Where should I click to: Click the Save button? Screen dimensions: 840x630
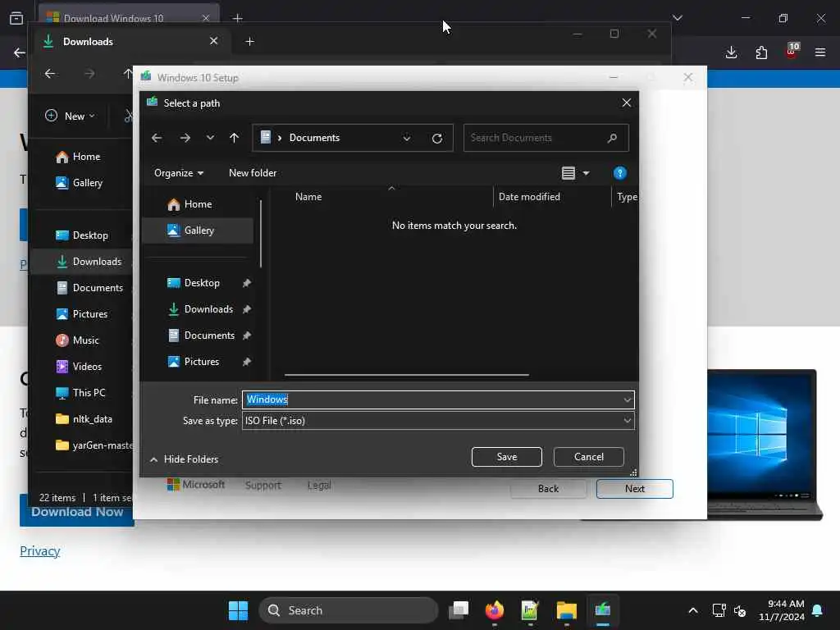506,457
